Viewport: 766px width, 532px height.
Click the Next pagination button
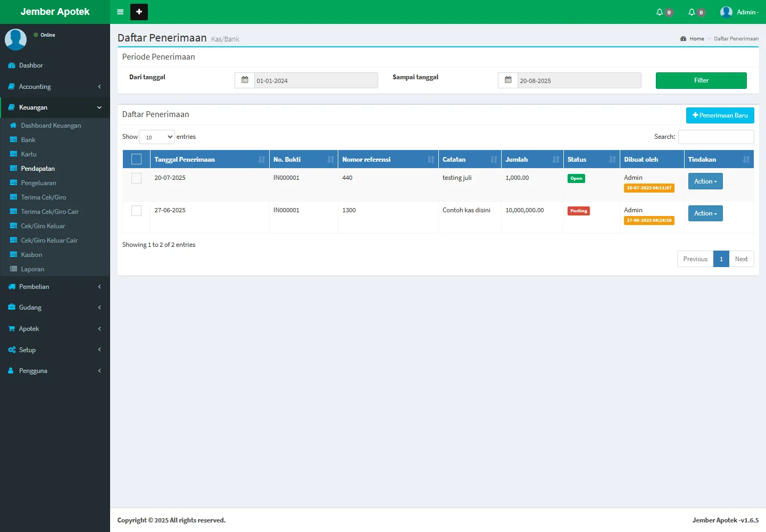pyautogui.click(x=741, y=259)
